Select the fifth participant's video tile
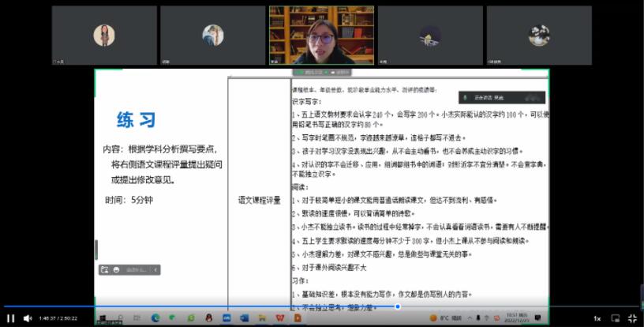The width and height of the screenshot is (644, 327). 538,36
